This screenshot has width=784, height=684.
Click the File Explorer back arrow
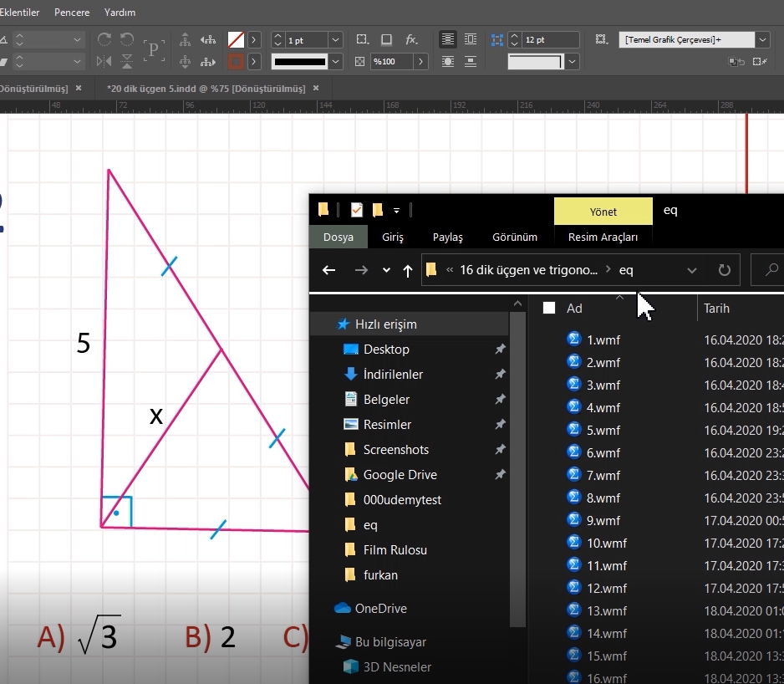(329, 270)
